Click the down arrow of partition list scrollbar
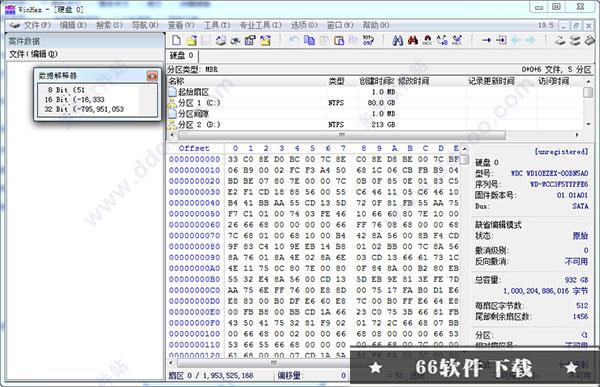 (588, 124)
